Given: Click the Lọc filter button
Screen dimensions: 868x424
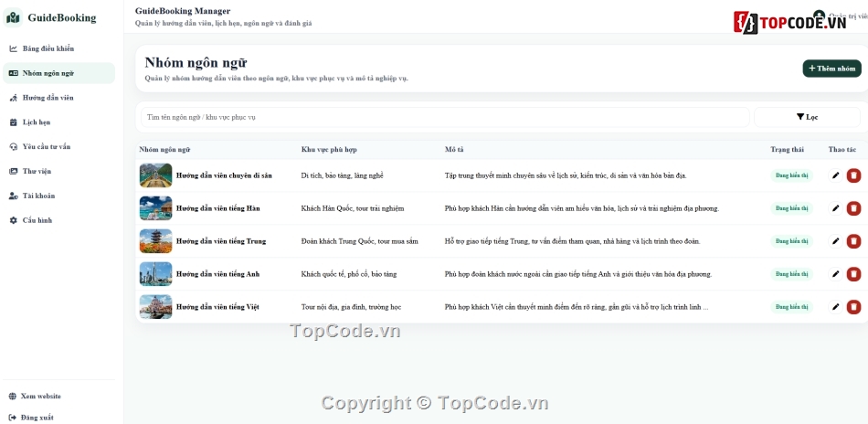Looking at the screenshot, I should coord(807,117).
